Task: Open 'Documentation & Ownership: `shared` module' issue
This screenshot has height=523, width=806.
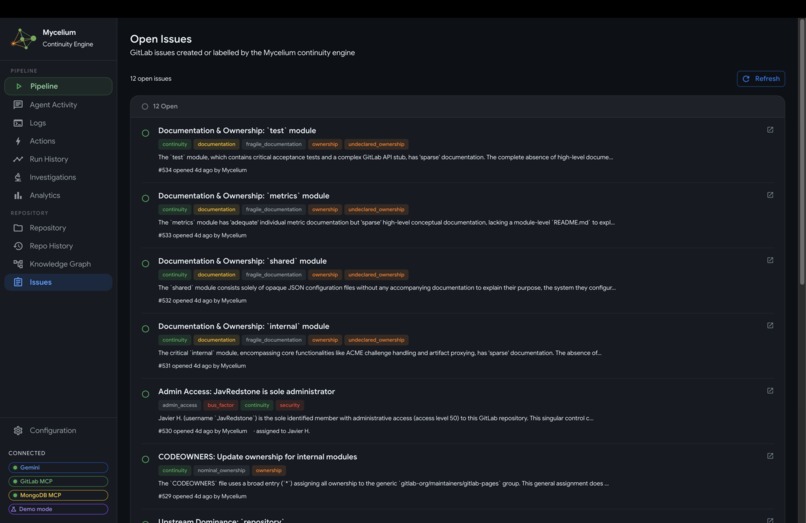Action: pos(242,261)
